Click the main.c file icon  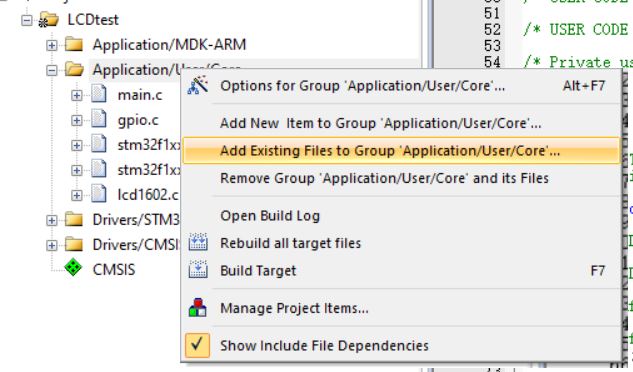[x=99, y=94]
